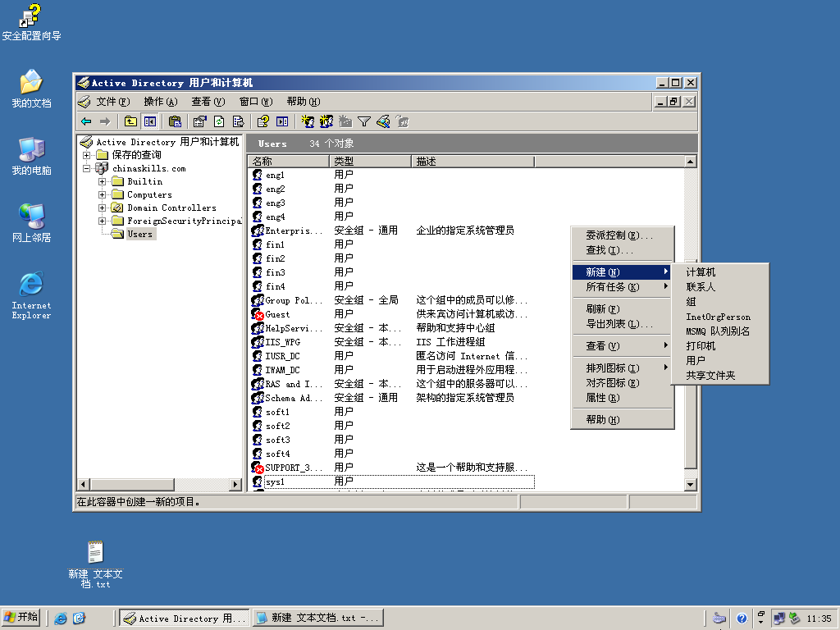Viewport: 840px width, 630px height.
Task: Expand the 保存的查询 tree node
Action: point(86,155)
